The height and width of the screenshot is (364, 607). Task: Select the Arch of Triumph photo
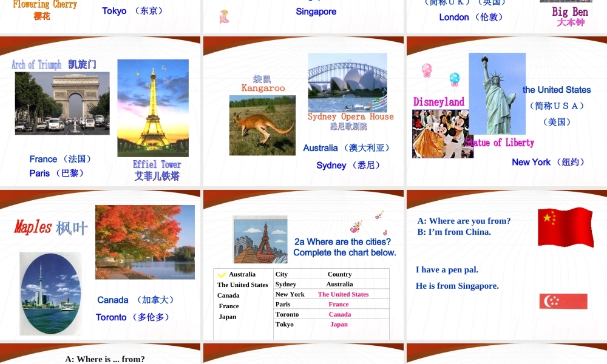coord(63,103)
